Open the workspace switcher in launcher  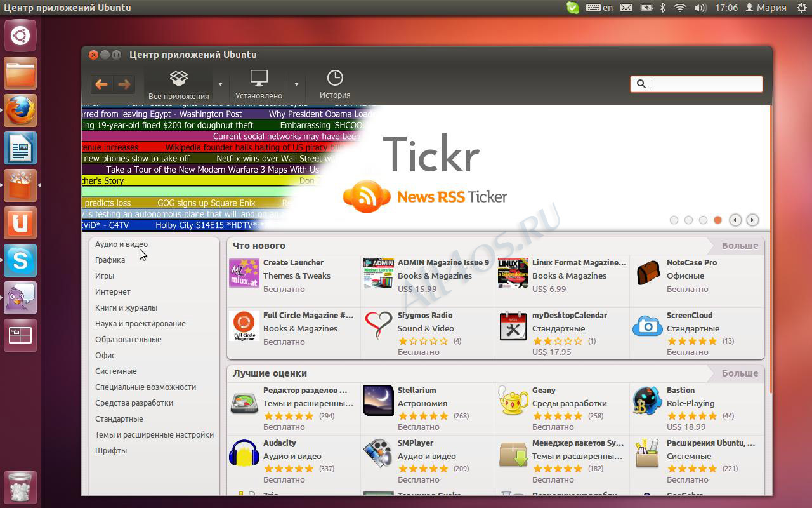(x=20, y=336)
